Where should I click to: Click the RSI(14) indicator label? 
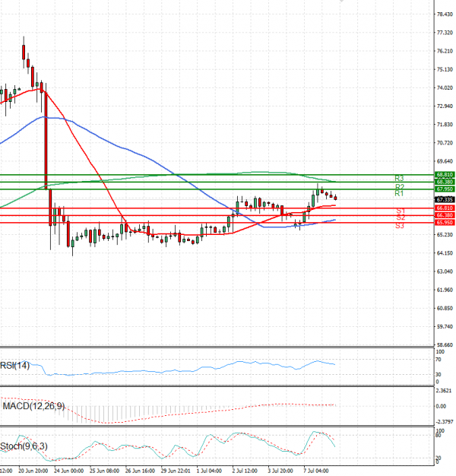click(15, 366)
